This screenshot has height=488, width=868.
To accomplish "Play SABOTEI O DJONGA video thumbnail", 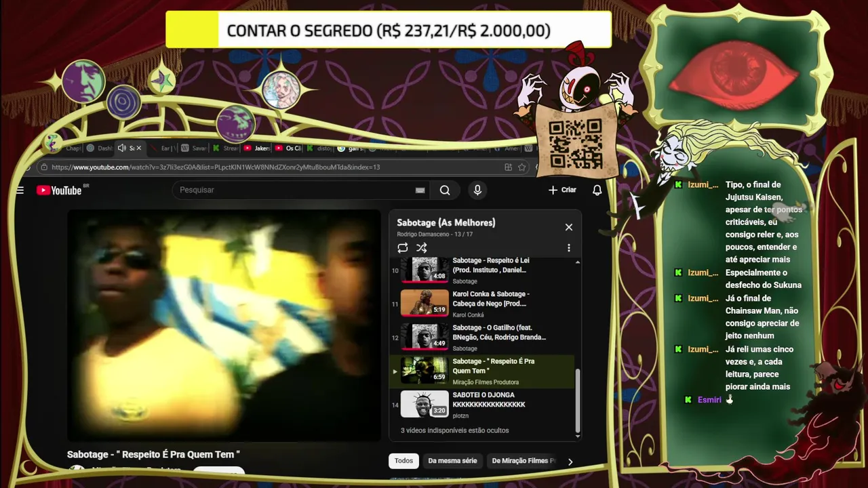I will 425,404.
